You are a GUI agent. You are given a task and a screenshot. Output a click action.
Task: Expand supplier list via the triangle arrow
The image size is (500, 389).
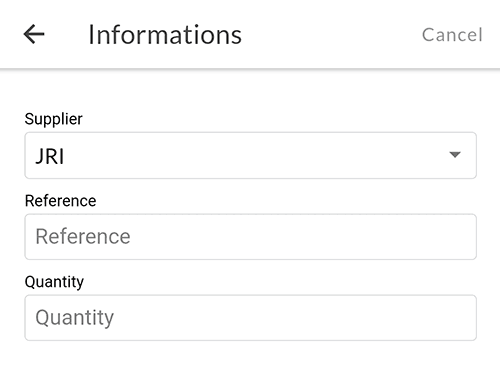[455, 155]
